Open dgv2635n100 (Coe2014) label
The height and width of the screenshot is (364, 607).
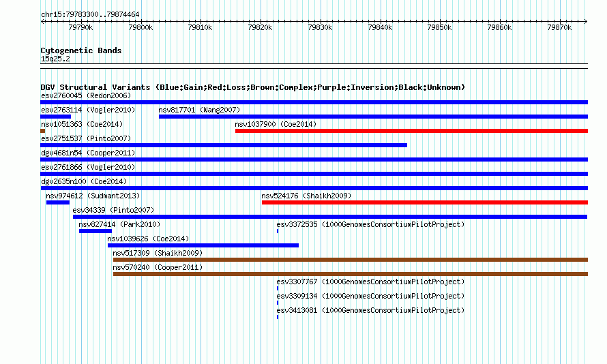(x=84, y=181)
